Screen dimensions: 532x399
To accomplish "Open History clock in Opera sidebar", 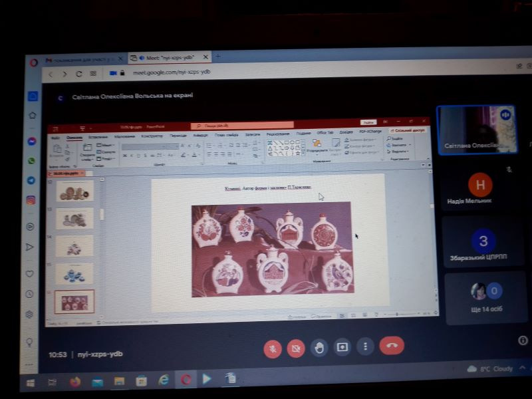I will pyautogui.click(x=29, y=294).
